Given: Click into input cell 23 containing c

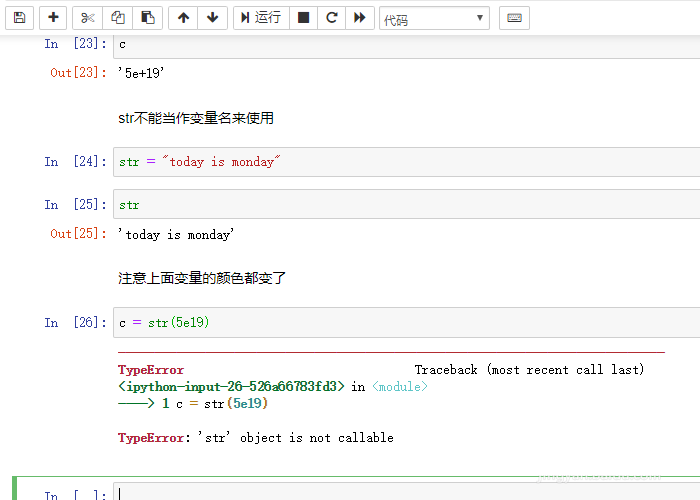Looking at the screenshot, I should coord(407,45).
